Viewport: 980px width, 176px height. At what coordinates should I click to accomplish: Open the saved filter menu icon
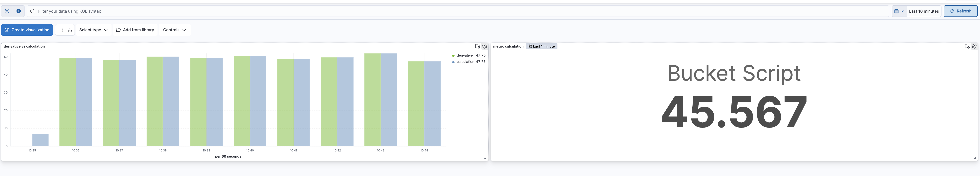(x=7, y=11)
